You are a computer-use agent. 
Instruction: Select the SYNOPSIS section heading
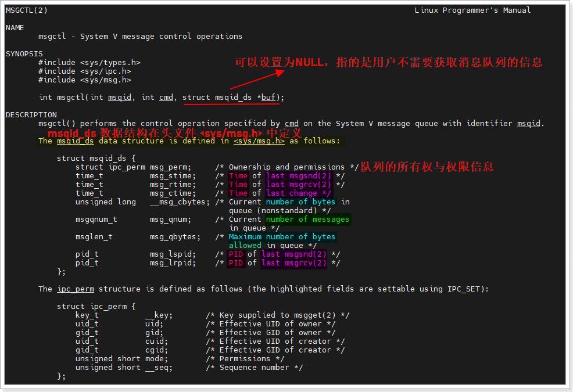(24, 54)
